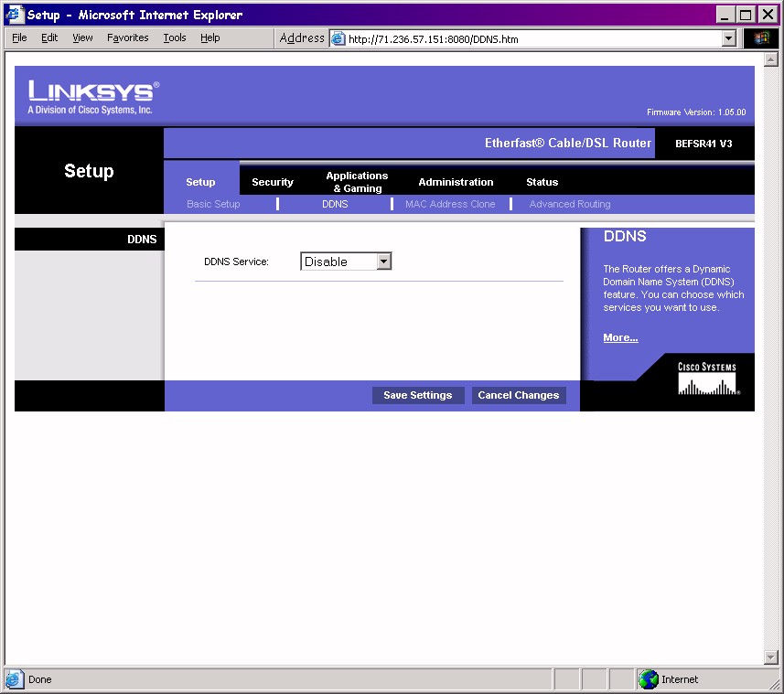Open the Tools menu
The height and width of the screenshot is (694, 784).
pyautogui.click(x=175, y=38)
